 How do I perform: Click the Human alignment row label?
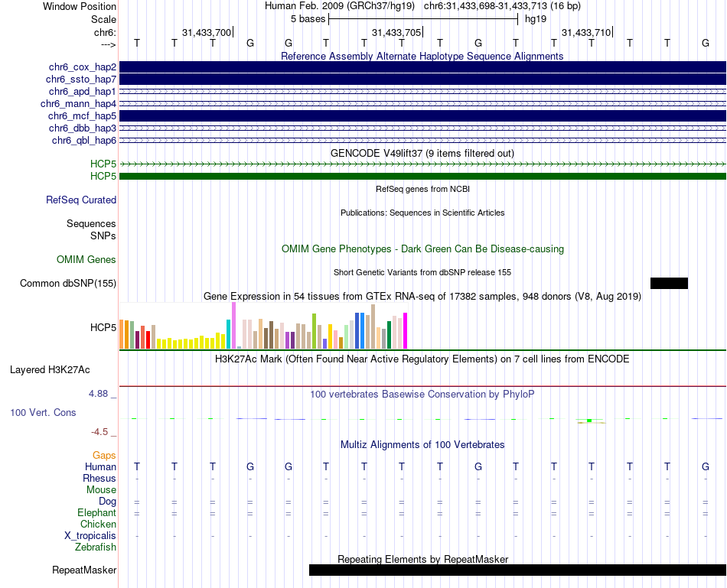click(100, 466)
